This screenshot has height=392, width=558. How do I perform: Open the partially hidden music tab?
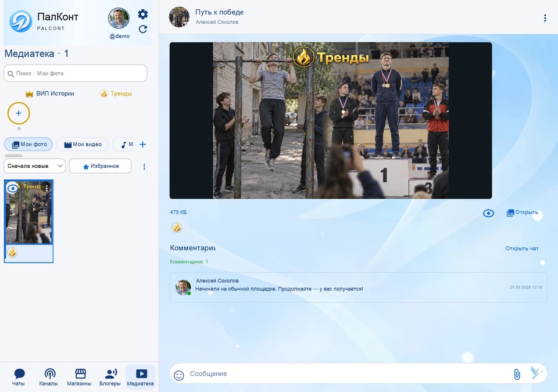pyautogui.click(x=123, y=145)
